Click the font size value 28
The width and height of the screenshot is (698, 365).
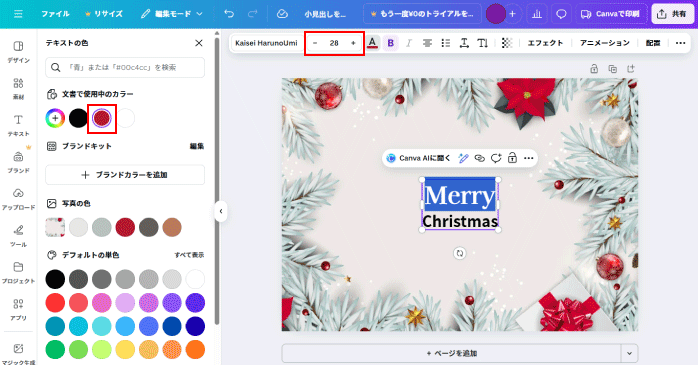coord(334,43)
